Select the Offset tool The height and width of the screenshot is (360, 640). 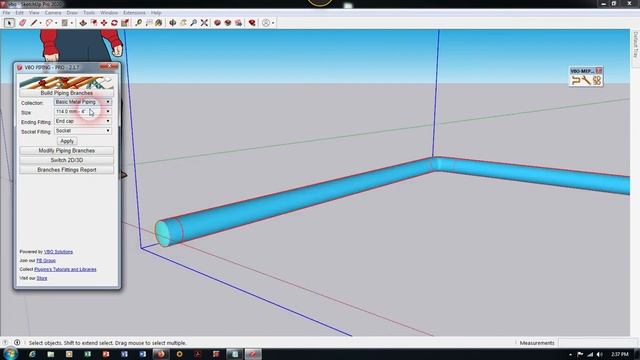point(94,23)
